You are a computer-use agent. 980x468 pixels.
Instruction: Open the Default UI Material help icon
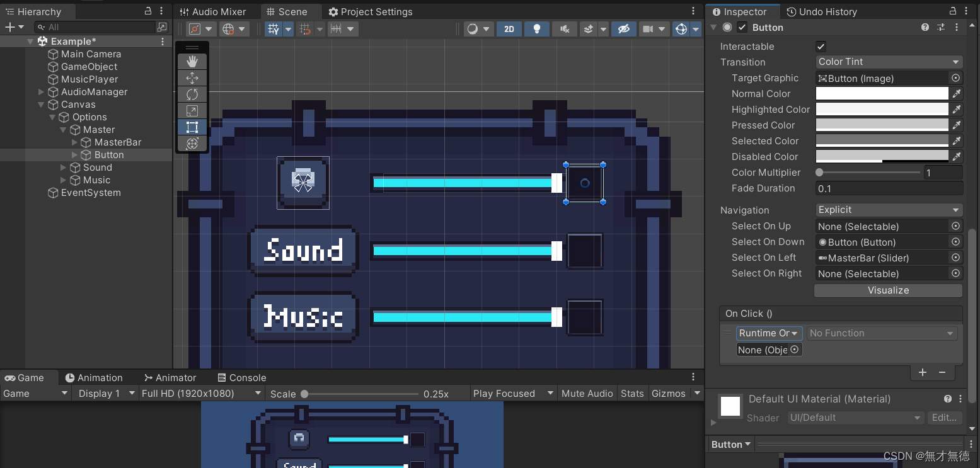pyautogui.click(x=947, y=399)
